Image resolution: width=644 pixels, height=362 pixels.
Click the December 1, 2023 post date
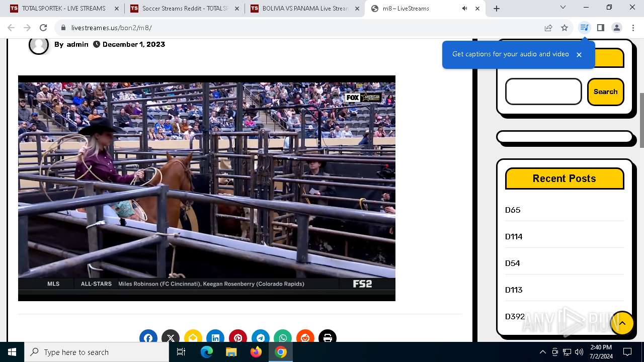coord(134,44)
